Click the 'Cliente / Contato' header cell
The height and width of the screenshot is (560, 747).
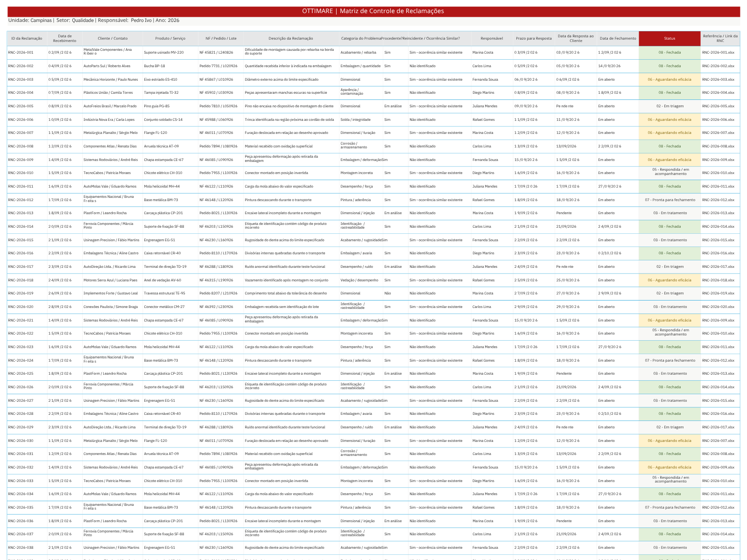113,38
